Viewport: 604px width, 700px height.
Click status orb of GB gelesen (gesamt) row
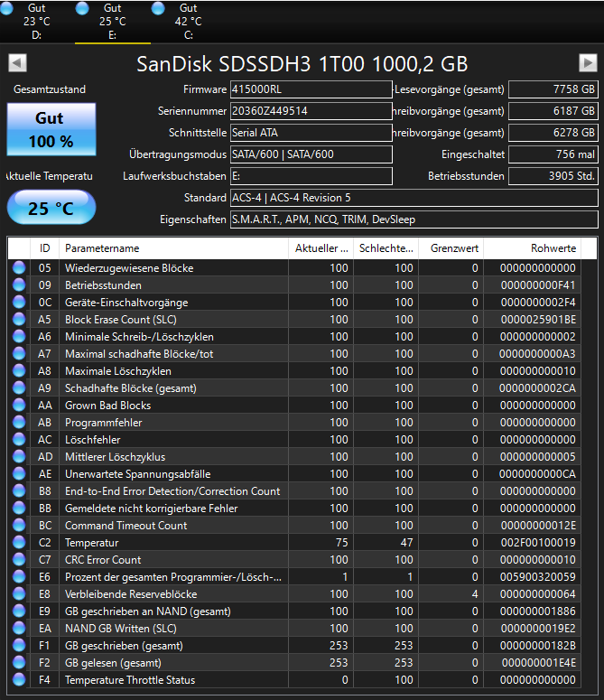pos(19,662)
